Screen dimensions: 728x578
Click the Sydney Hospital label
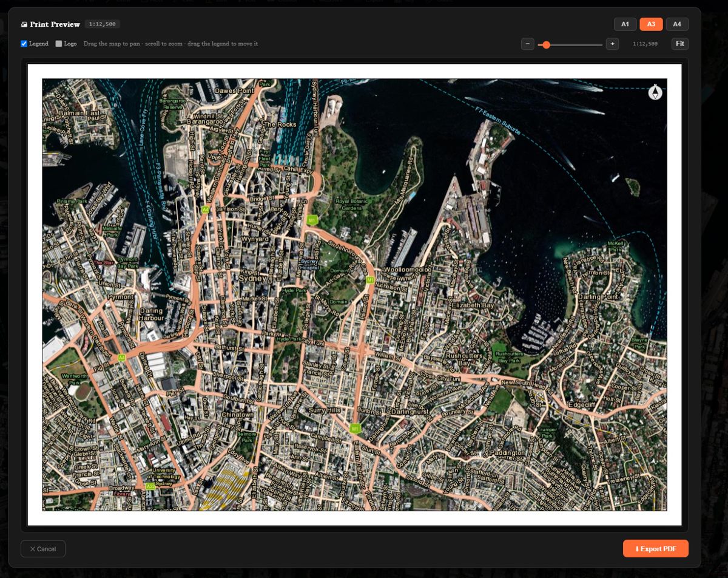(x=309, y=264)
